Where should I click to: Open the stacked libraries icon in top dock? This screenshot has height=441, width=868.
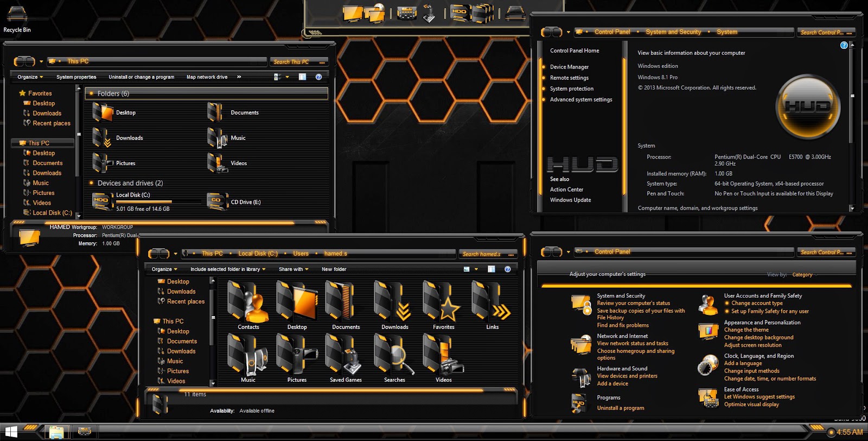tap(482, 13)
